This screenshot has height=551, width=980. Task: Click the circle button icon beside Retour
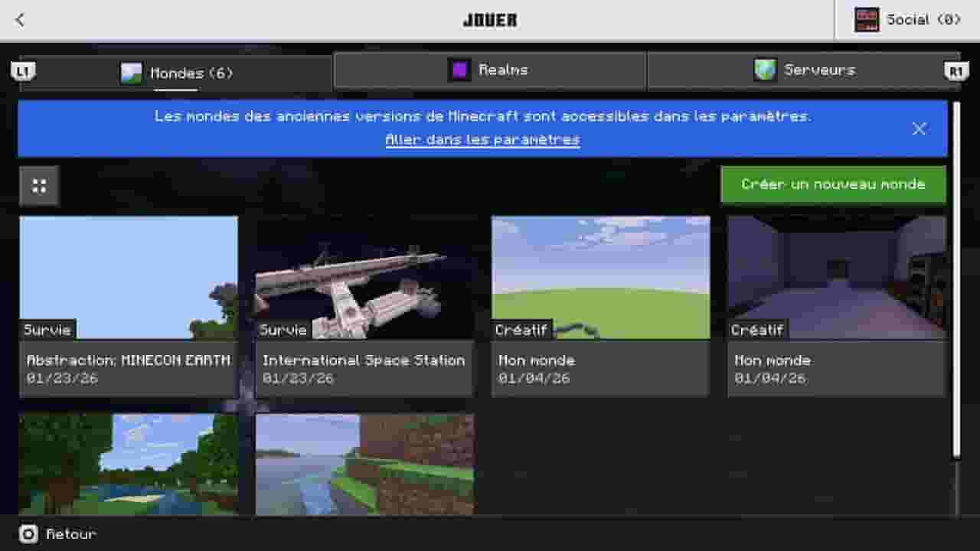(x=28, y=534)
